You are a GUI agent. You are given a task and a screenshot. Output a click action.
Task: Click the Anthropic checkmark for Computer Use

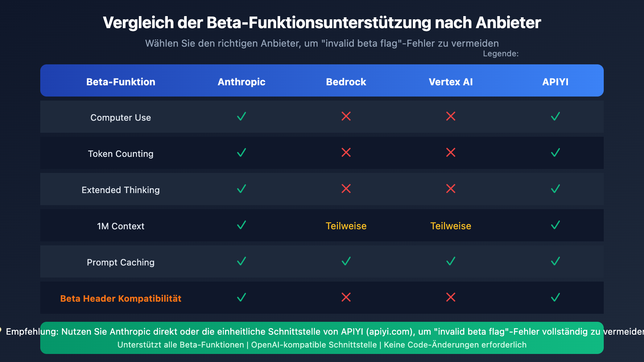[242, 117]
